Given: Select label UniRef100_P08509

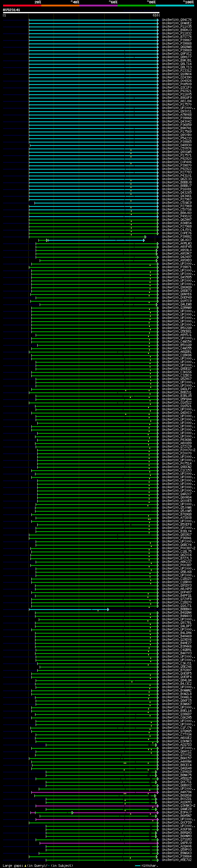Looking at the screenshot, I should pos(177,85).
